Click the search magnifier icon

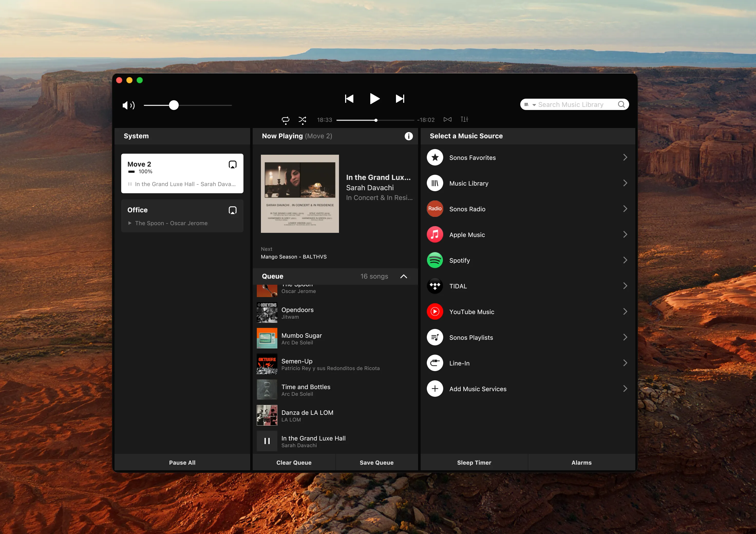(x=621, y=104)
